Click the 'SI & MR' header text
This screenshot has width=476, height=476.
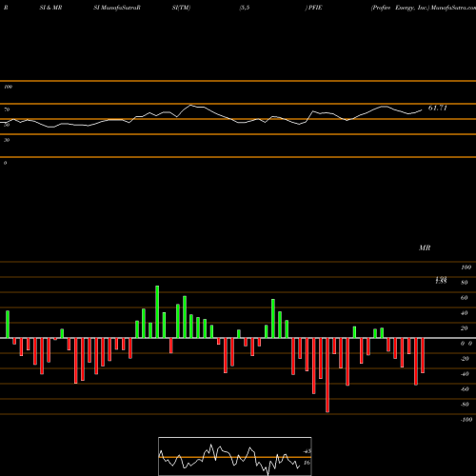[x=50, y=8]
